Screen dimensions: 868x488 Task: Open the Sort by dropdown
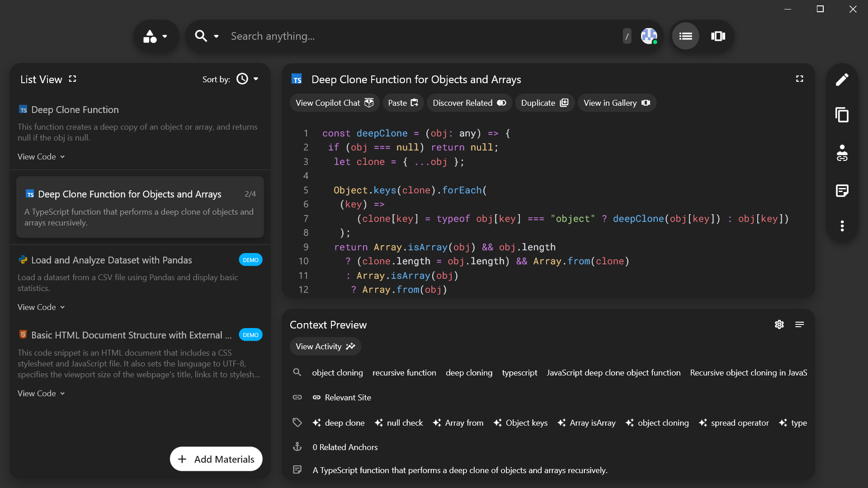coord(248,79)
